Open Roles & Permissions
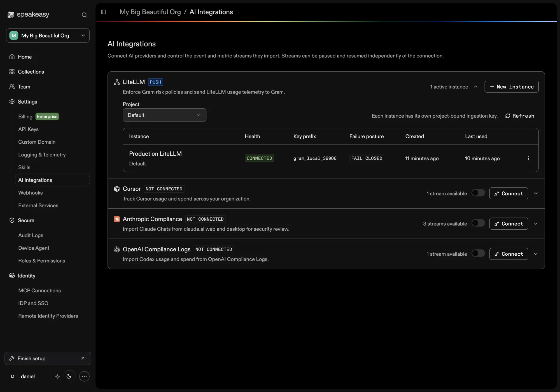Image resolution: width=560 pixels, height=392 pixels. [x=41, y=261]
